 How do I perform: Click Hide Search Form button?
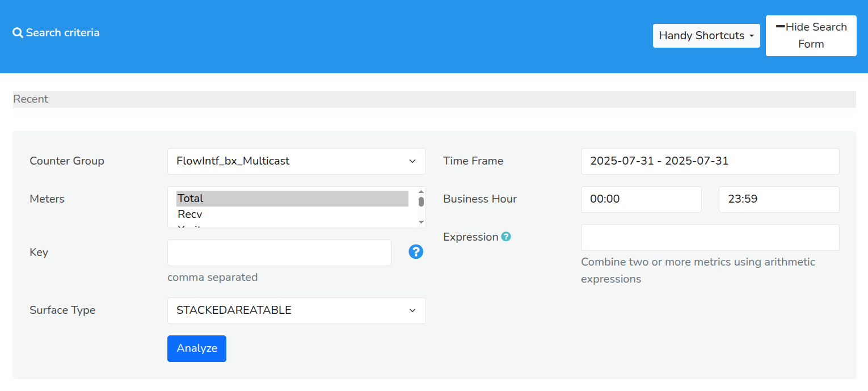(x=811, y=36)
